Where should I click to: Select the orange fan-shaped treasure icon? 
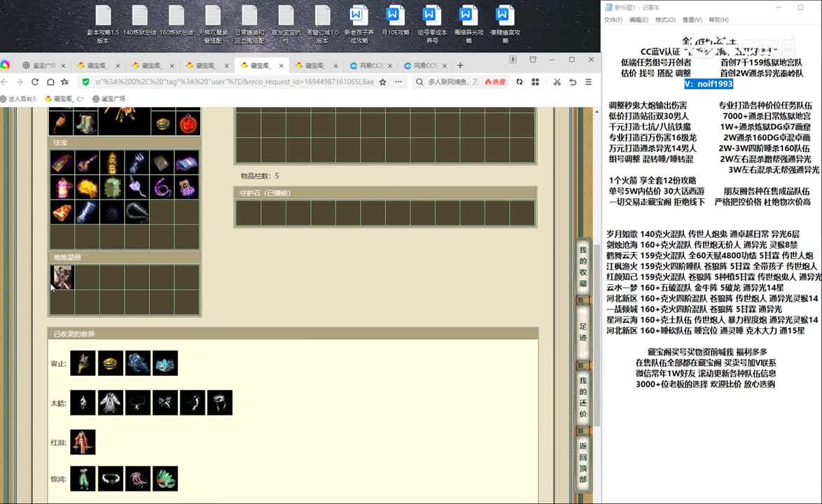click(62, 212)
